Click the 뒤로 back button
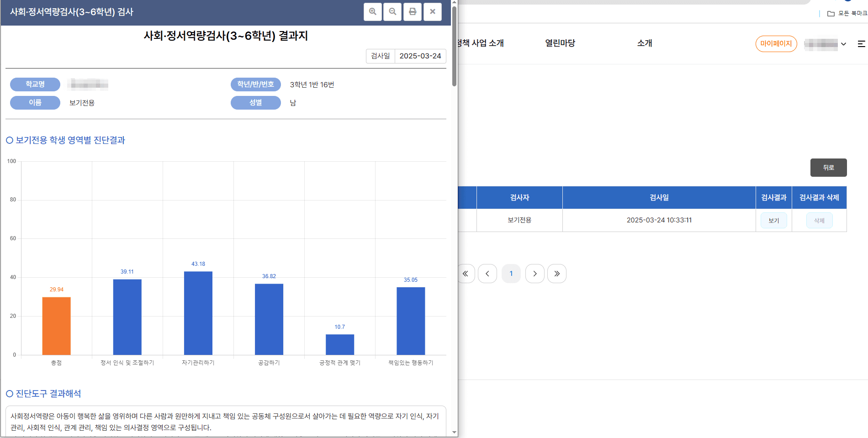This screenshot has width=868, height=438. click(829, 168)
